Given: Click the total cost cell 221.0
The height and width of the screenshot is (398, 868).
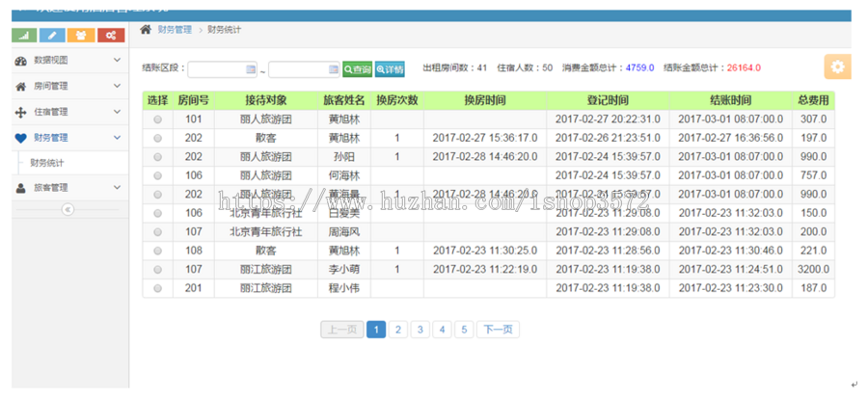Looking at the screenshot, I should click(813, 251).
